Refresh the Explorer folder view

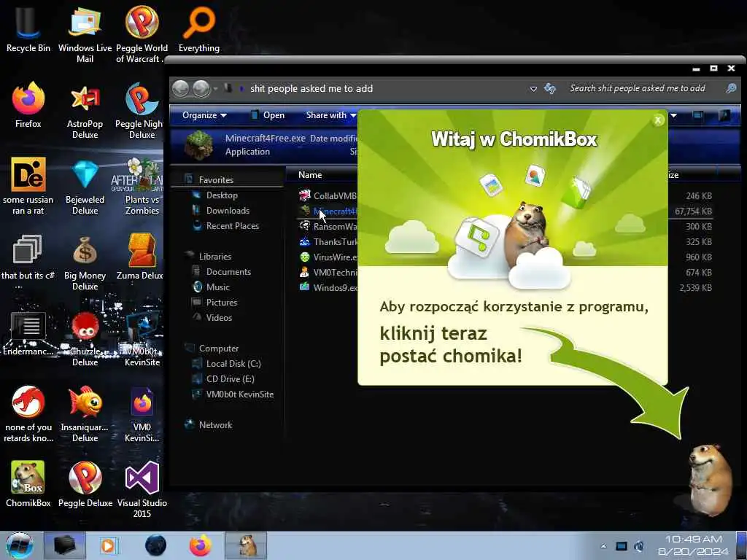click(550, 88)
